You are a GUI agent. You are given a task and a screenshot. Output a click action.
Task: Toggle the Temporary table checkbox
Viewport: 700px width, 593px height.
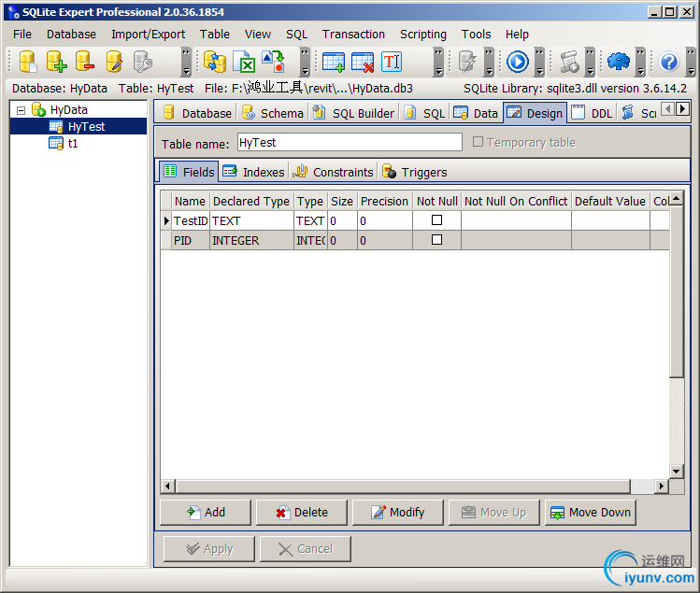[x=478, y=142]
